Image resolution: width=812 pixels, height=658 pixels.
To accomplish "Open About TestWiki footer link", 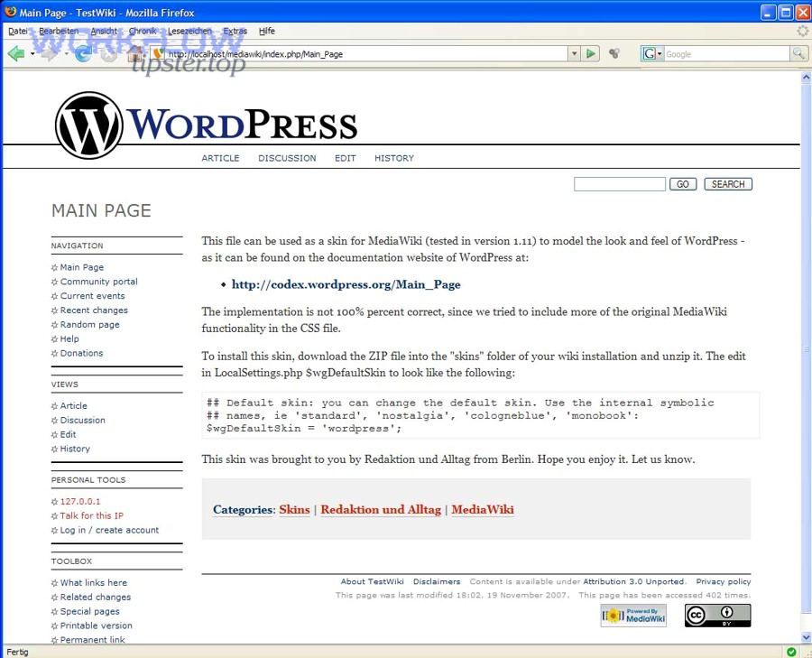I will (372, 581).
